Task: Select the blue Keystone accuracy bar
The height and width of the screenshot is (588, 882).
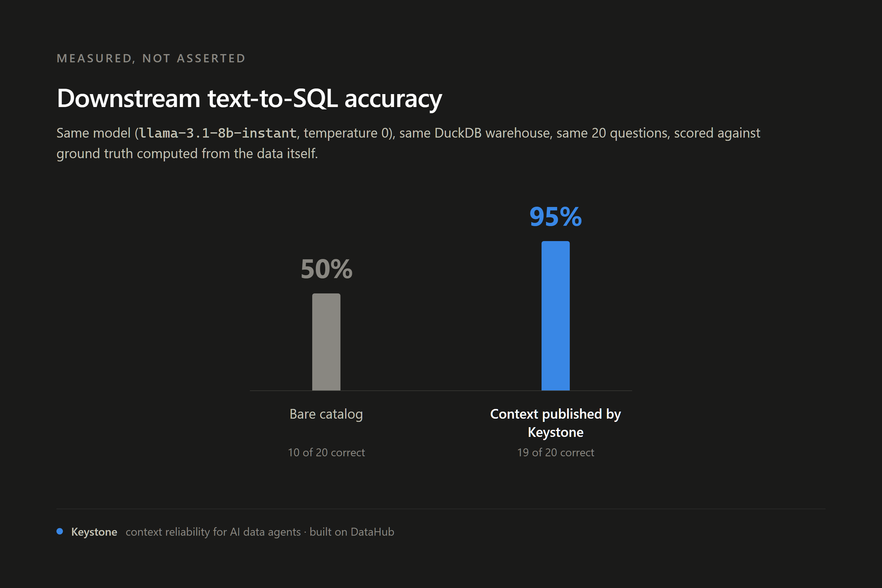Action: point(555,316)
